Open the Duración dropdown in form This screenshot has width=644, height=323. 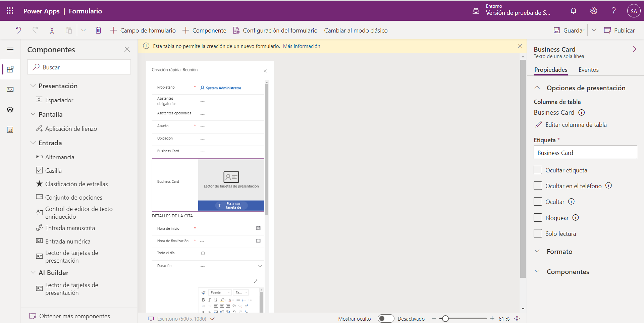point(260,266)
